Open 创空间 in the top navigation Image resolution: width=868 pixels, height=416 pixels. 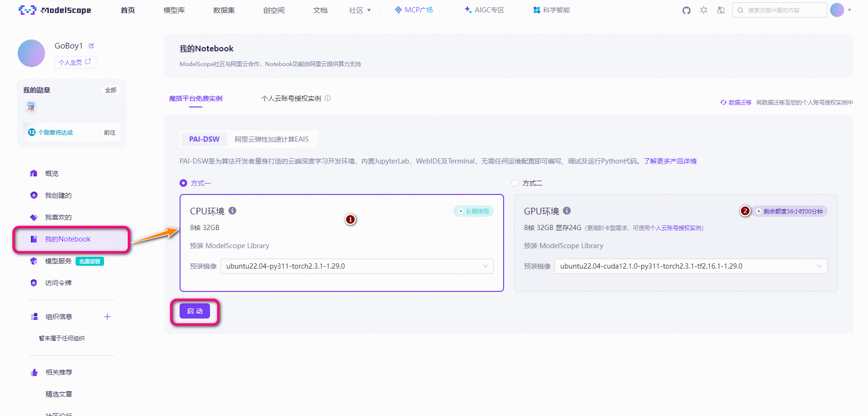tap(274, 10)
